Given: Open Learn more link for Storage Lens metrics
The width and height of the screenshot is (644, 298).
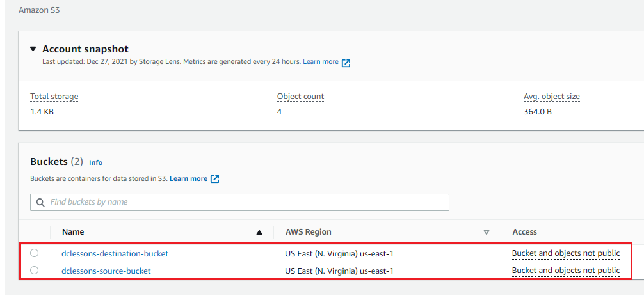Looking at the screenshot, I should (321, 62).
